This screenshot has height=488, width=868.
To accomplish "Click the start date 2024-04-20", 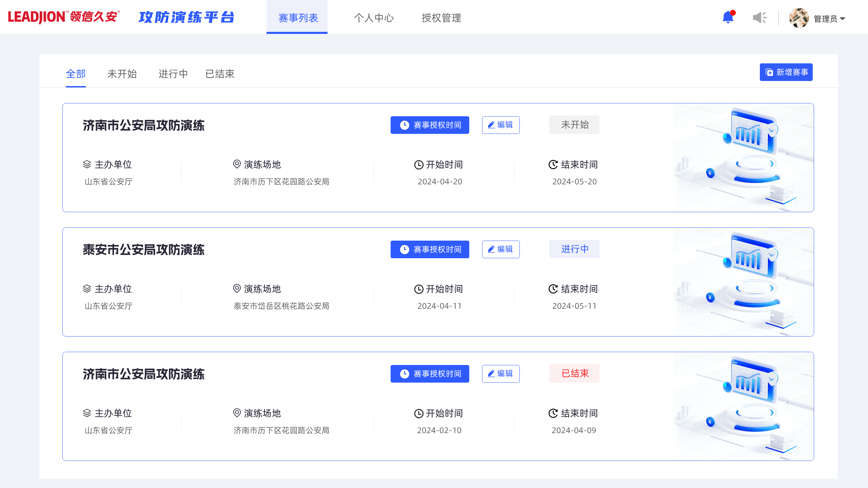I will [x=440, y=182].
